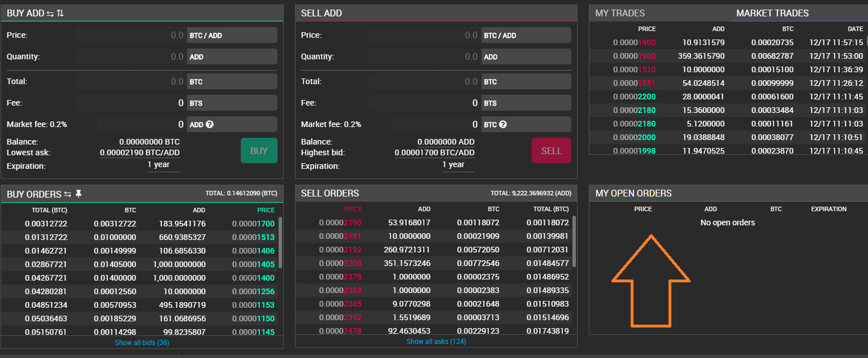Select the buy order priced 0.00001256
The image size is (868, 358).
[x=140, y=291]
